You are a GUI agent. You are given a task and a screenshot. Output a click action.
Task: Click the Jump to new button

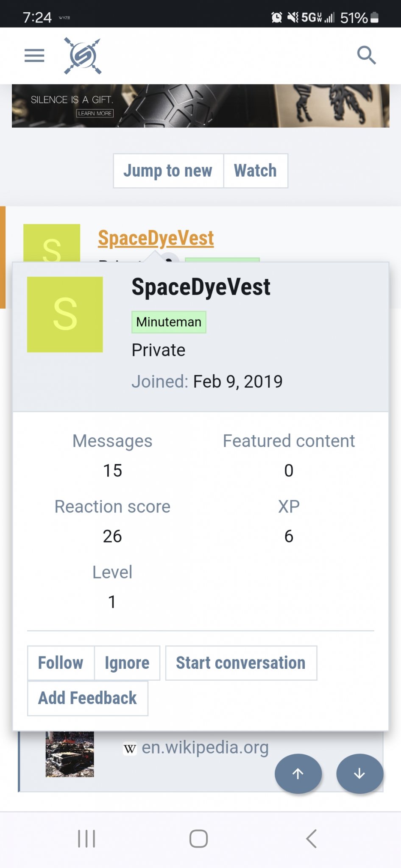click(x=168, y=171)
